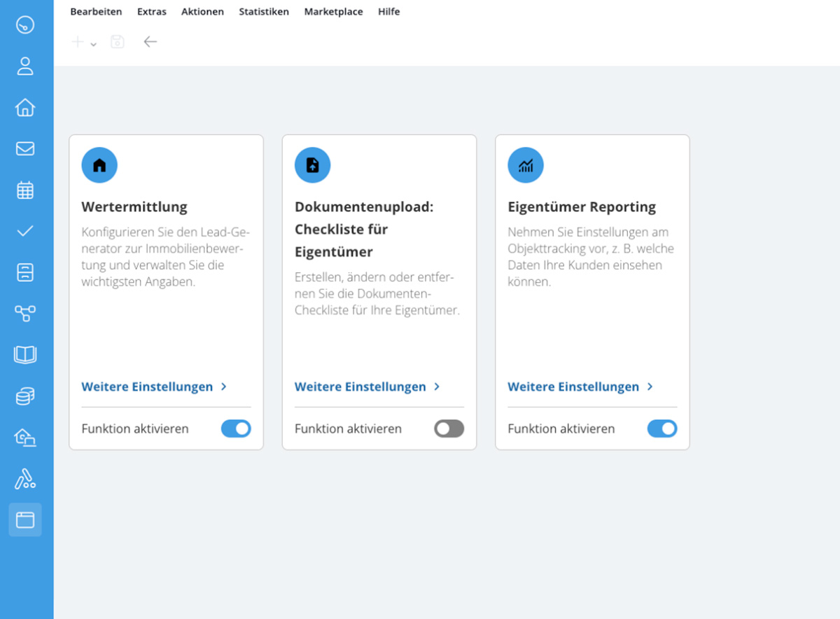
Task: Open Weitere Einstellungen link for Dokumentenupload
Action: 360,387
